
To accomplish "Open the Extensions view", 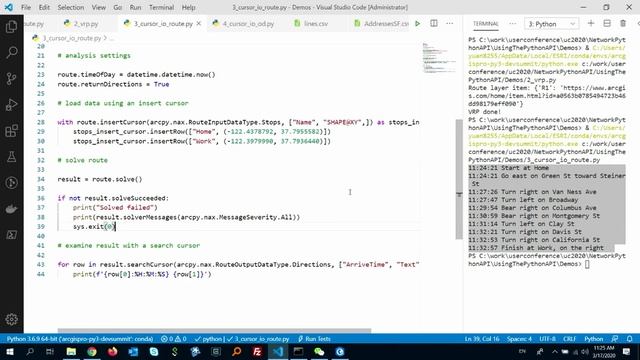I will coord(11,131).
